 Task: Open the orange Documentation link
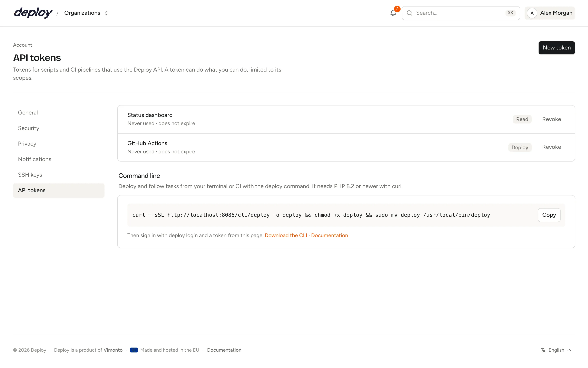pyautogui.click(x=330, y=235)
